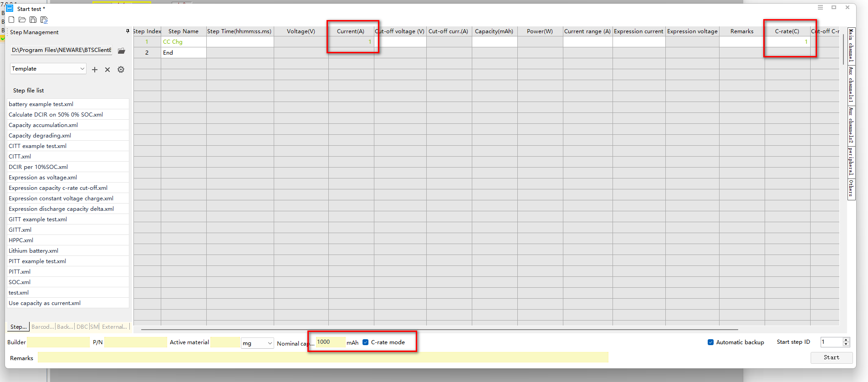Select Capacity degrading.xml file
This screenshot has width=868, height=382.
click(x=68, y=136)
